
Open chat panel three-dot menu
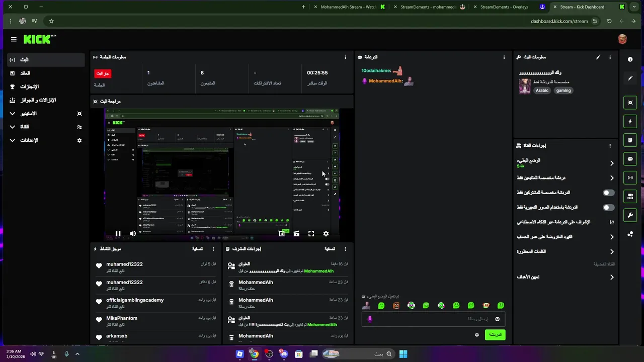(x=504, y=57)
